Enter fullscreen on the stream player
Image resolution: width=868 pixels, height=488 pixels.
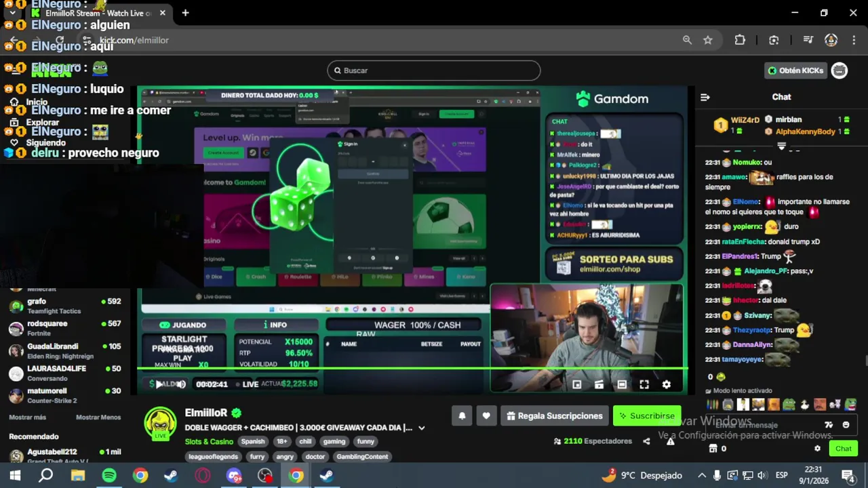(x=644, y=385)
